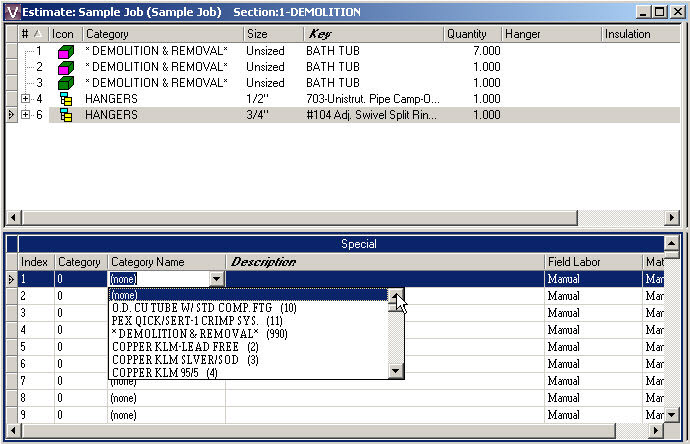Screen dimensions: 690x444
Task: Toggle the Category Name dropdown arrow
Action: click(x=217, y=279)
